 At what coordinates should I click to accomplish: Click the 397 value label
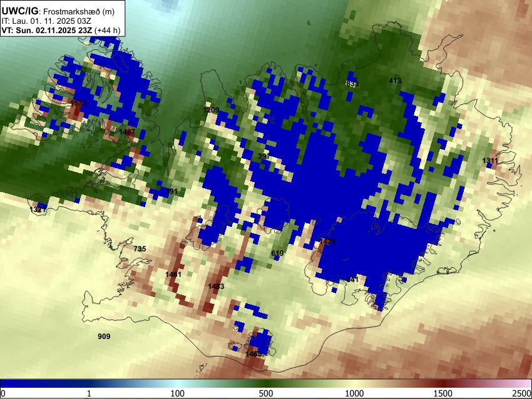tap(264, 156)
